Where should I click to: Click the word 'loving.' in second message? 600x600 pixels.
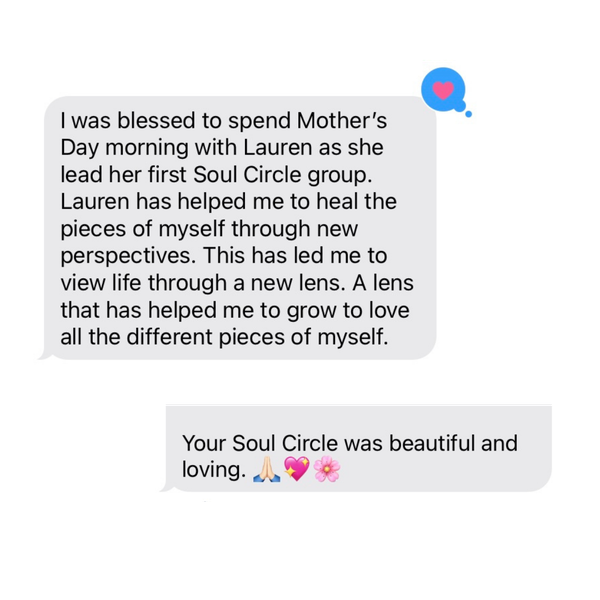[x=214, y=470]
